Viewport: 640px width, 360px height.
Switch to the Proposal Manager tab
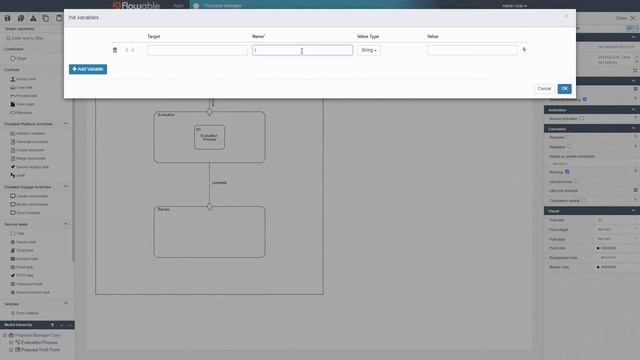click(219, 6)
